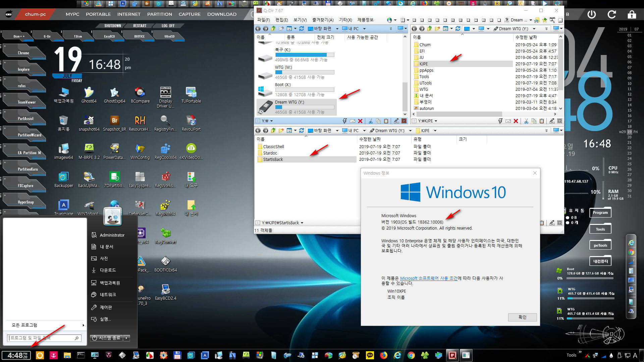Viewport: 644px width, 362px height.
Task: Open Internet Explorer in the right dock
Action: (x=631, y=243)
